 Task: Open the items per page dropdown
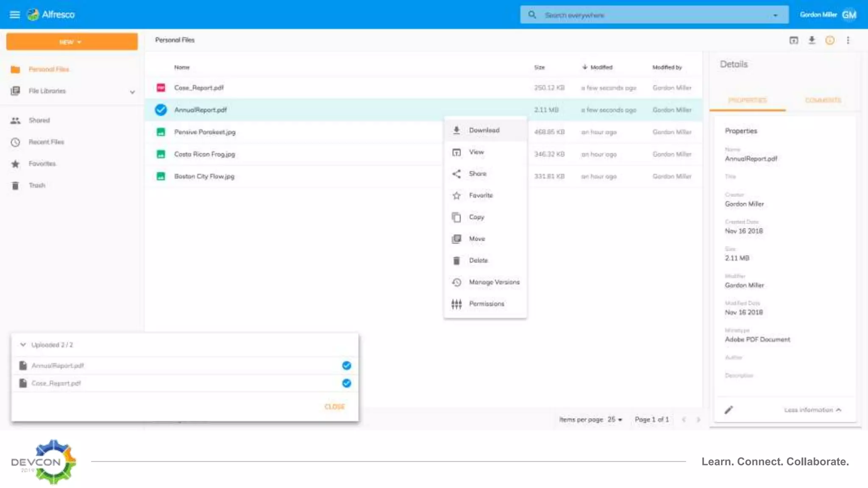[615, 419]
